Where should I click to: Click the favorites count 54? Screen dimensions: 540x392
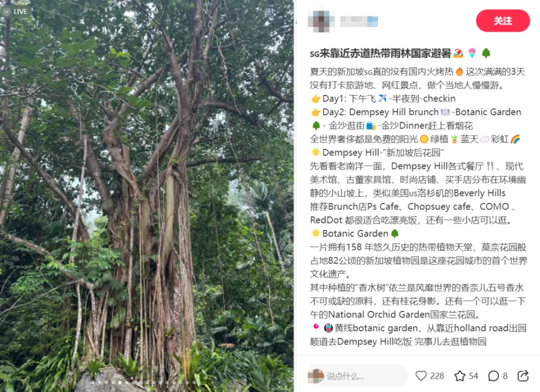[474, 376]
